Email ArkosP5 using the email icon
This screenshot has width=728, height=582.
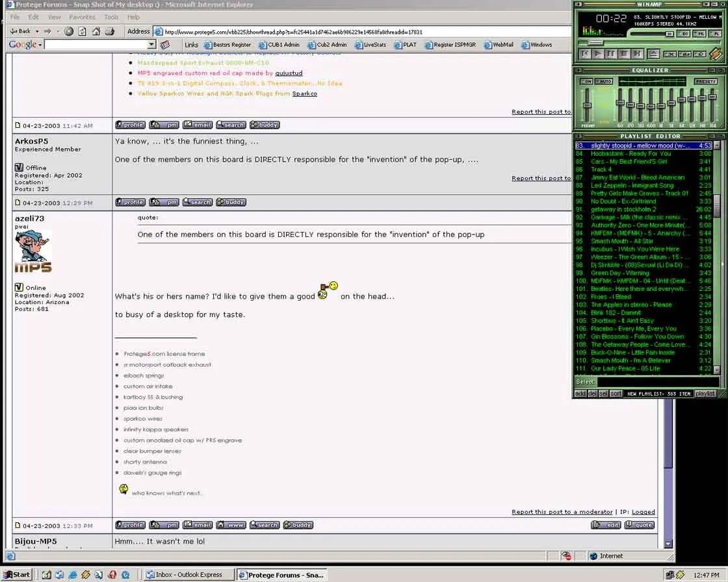point(197,125)
